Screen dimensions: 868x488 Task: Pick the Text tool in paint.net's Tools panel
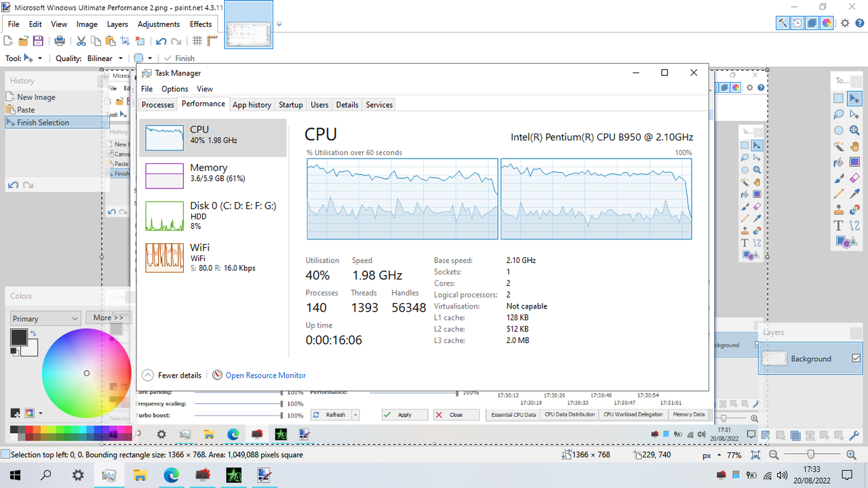(x=839, y=226)
